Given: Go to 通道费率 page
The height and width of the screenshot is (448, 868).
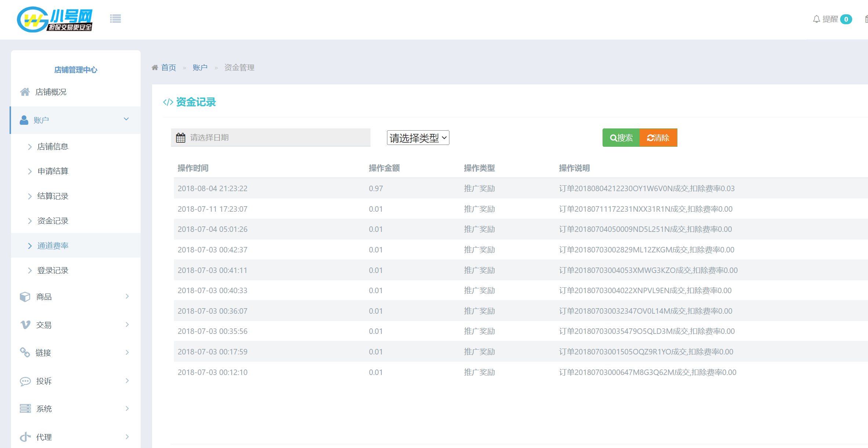Looking at the screenshot, I should [53, 245].
